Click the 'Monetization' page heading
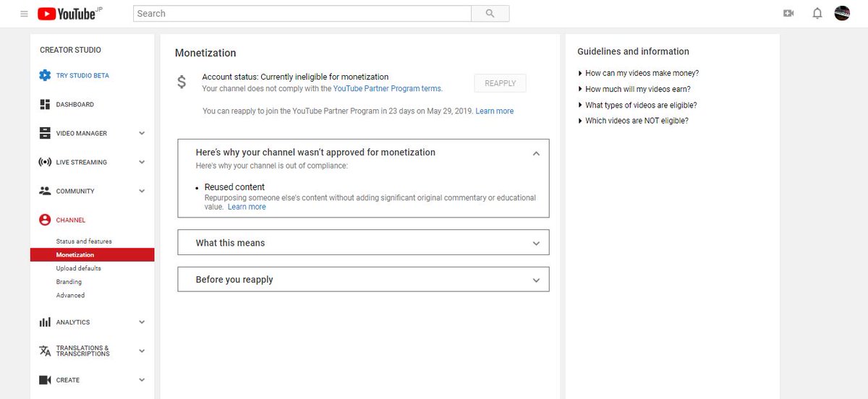 point(205,53)
